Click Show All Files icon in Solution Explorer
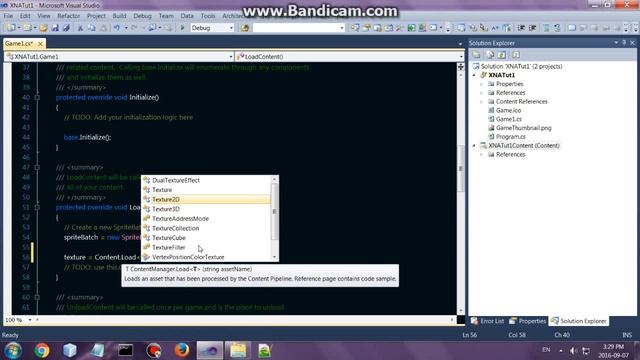640x360 pixels. (x=490, y=55)
